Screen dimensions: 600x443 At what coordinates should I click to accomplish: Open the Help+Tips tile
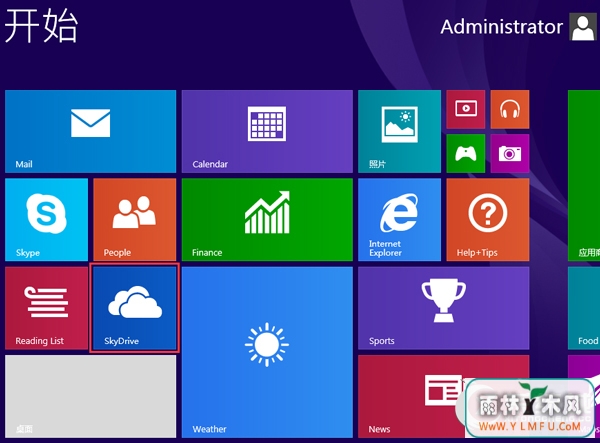[488, 220]
